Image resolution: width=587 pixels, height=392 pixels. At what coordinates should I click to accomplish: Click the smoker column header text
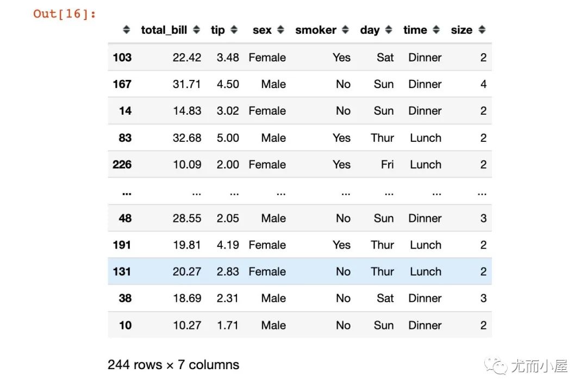tap(316, 30)
